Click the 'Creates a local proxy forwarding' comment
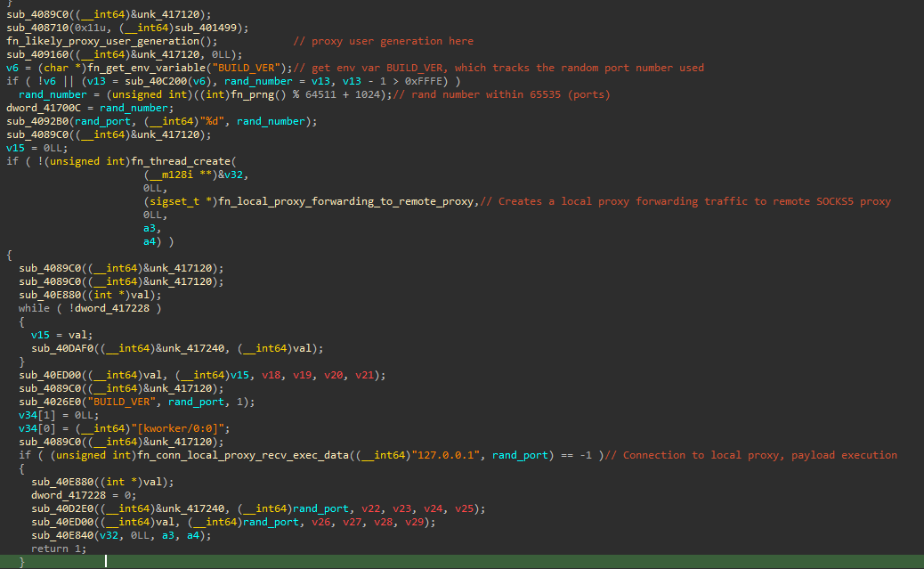 (685, 201)
